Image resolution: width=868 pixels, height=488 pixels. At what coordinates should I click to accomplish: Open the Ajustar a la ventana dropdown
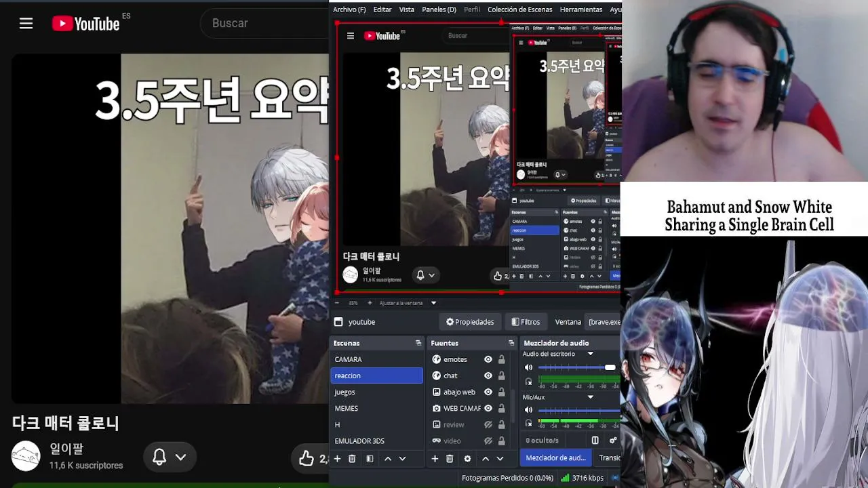tap(408, 303)
